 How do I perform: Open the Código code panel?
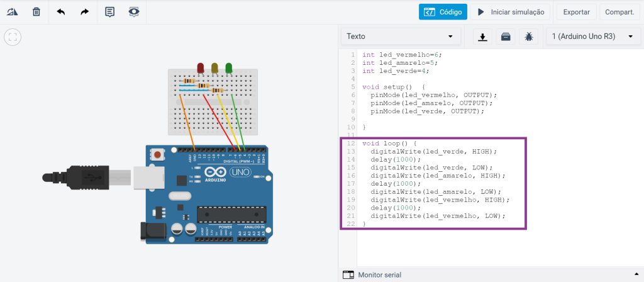[443, 12]
